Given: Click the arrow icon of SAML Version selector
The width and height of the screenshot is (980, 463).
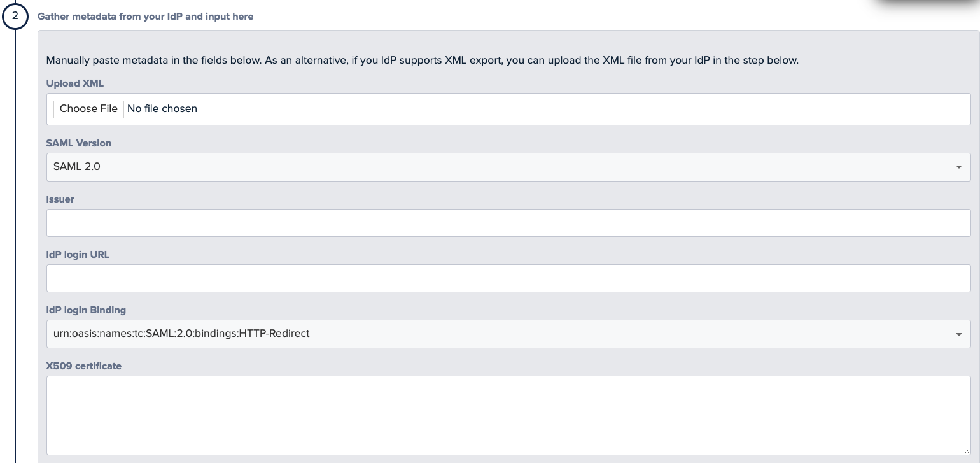Looking at the screenshot, I should point(958,167).
